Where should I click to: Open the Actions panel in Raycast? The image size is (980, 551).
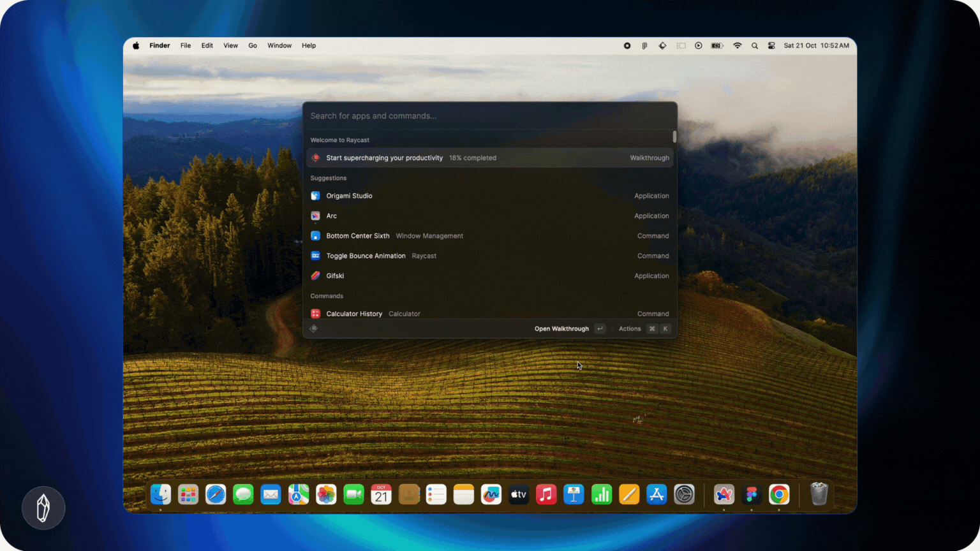pyautogui.click(x=644, y=328)
